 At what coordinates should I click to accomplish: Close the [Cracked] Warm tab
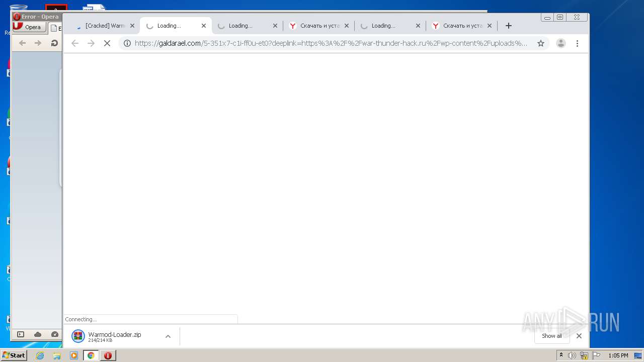click(x=132, y=26)
